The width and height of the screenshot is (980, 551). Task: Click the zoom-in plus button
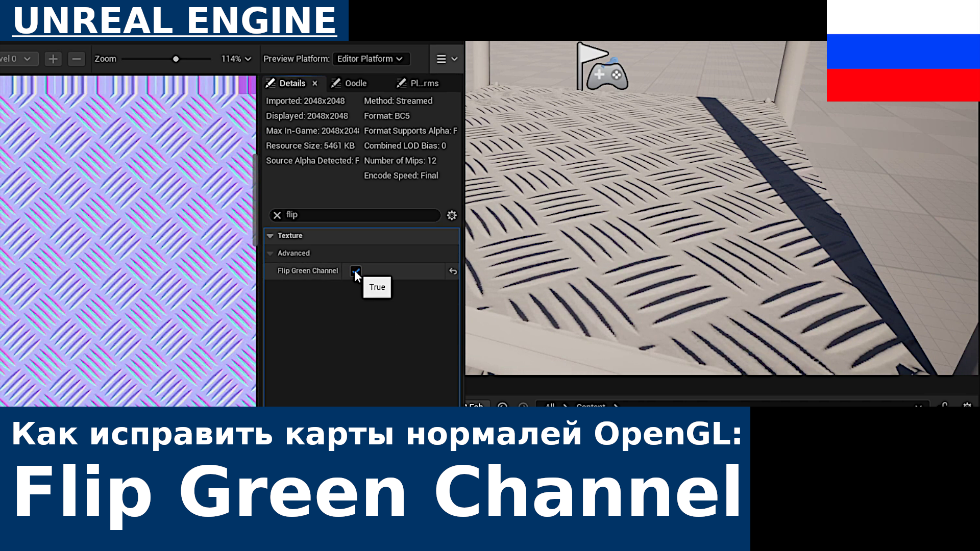[53, 59]
